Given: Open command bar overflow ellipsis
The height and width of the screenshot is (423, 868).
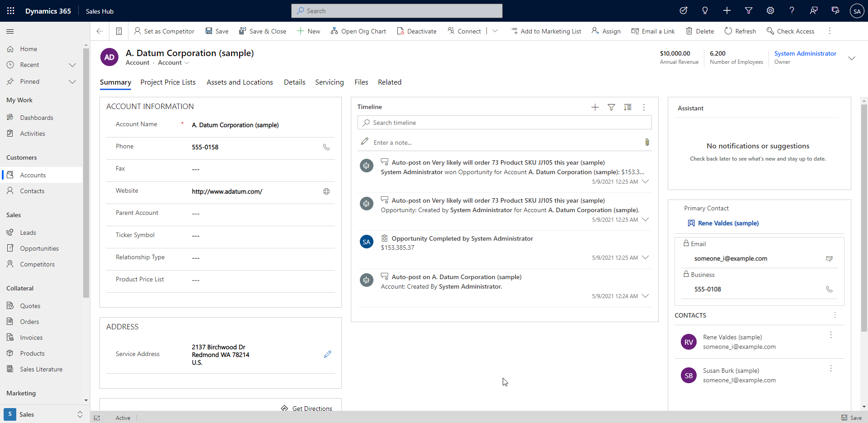Looking at the screenshot, I should [x=830, y=31].
